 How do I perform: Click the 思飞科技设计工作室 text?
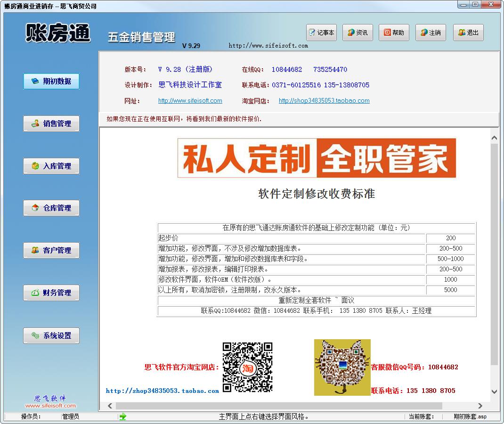coord(190,85)
